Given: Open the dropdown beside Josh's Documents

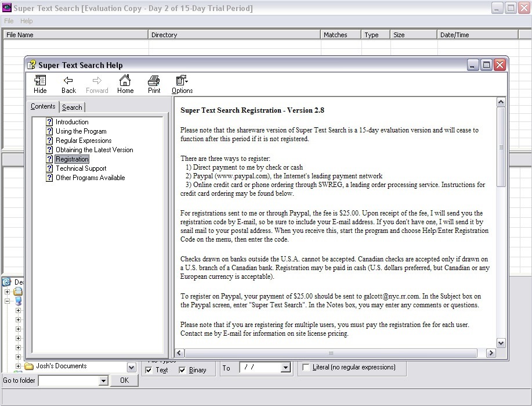Looking at the screenshot, I should 132,367.
